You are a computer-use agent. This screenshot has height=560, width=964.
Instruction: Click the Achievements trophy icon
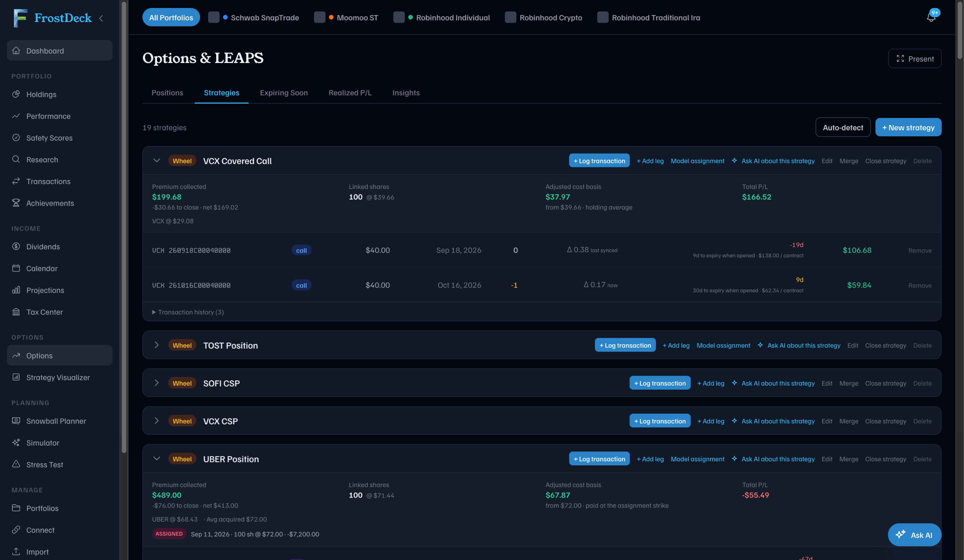tap(16, 203)
